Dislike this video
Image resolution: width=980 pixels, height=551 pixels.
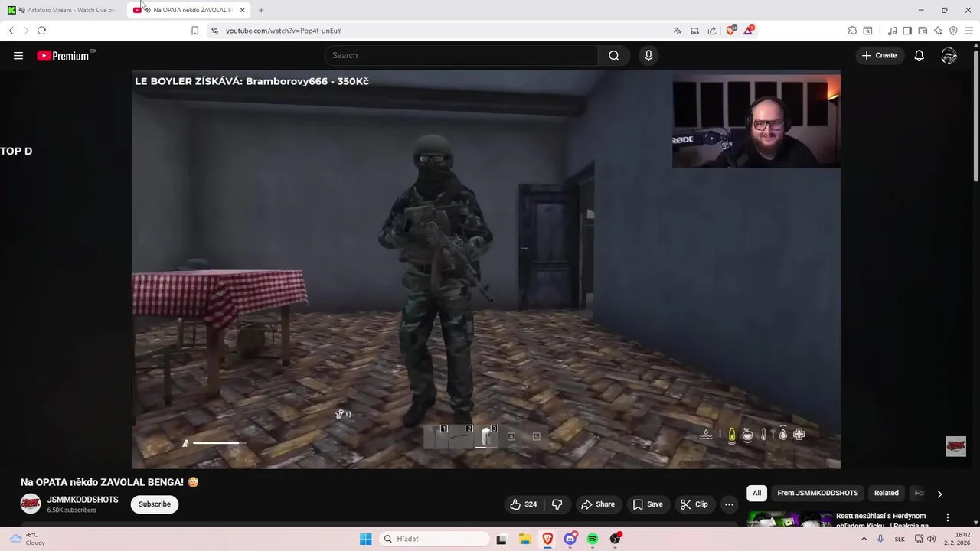[557, 504]
